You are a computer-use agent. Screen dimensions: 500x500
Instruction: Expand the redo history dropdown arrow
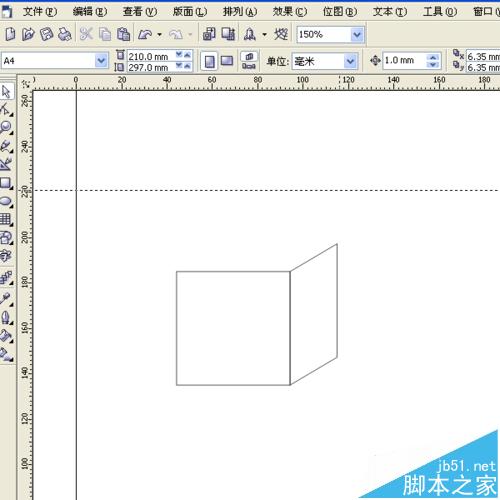point(190,34)
